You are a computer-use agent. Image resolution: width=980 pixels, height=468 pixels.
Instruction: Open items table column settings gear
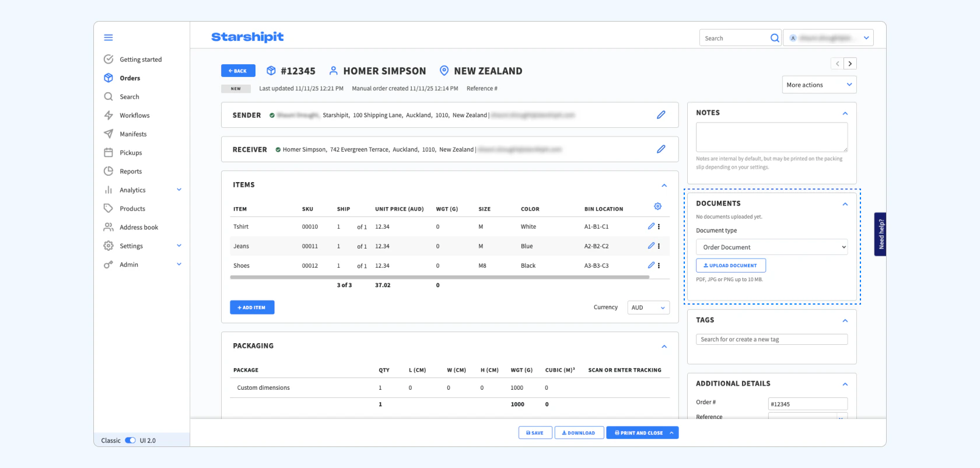(657, 207)
